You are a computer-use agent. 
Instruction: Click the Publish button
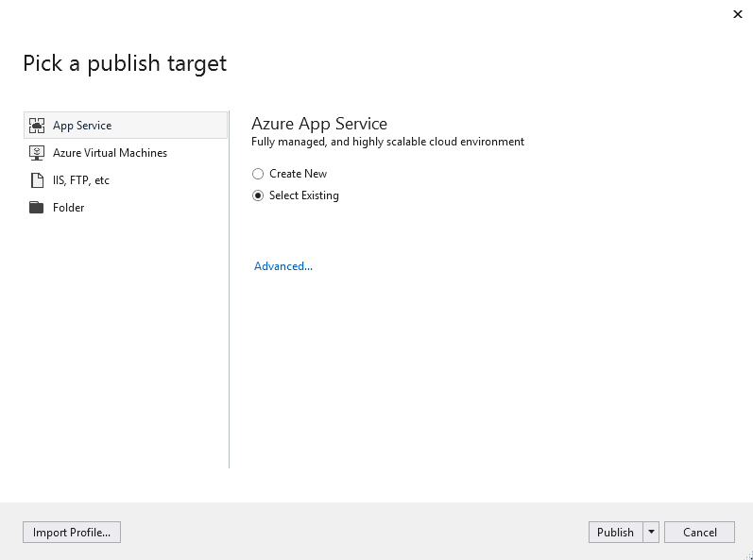click(616, 533)
